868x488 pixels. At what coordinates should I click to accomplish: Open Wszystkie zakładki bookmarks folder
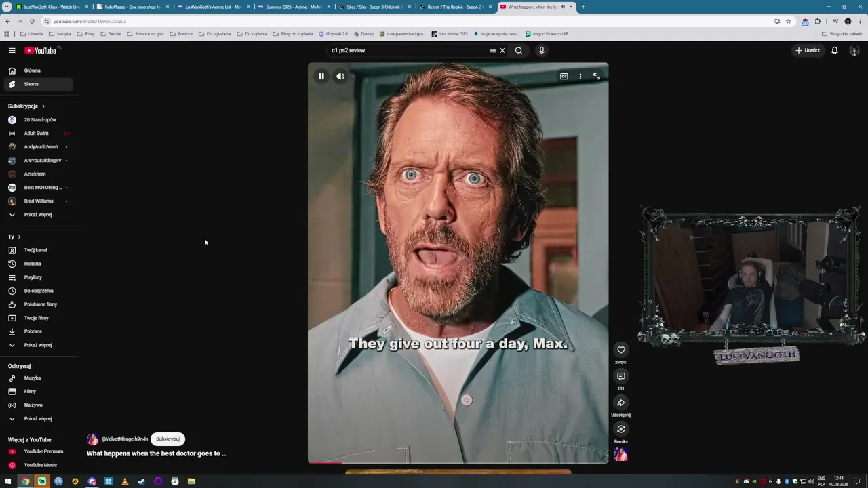pos(842,34)
